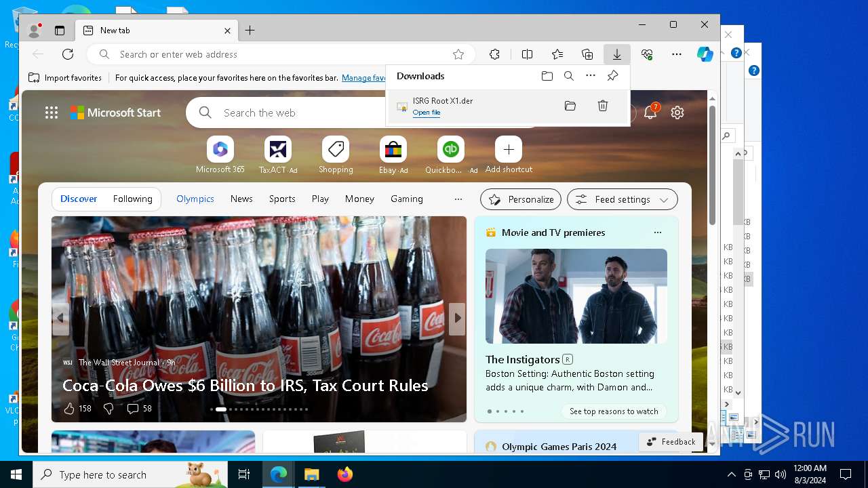Open Task View on the taskbar

tap(244, 474)
